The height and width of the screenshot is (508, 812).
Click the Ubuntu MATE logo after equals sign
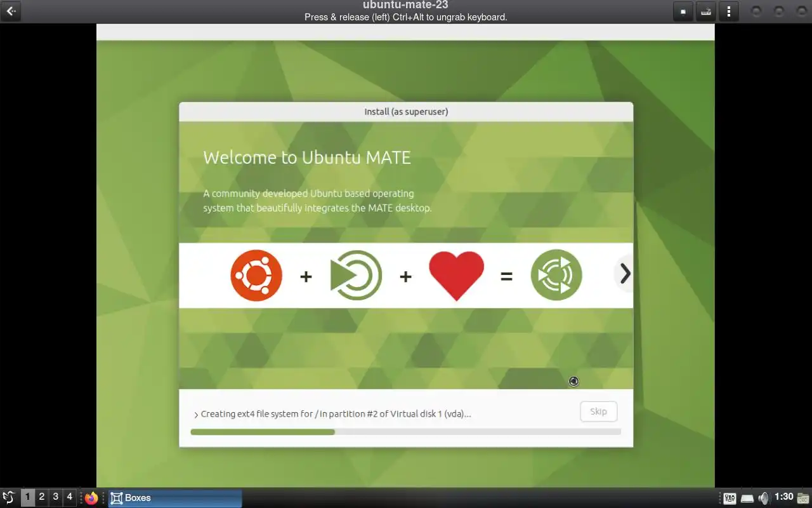[556, 275]
